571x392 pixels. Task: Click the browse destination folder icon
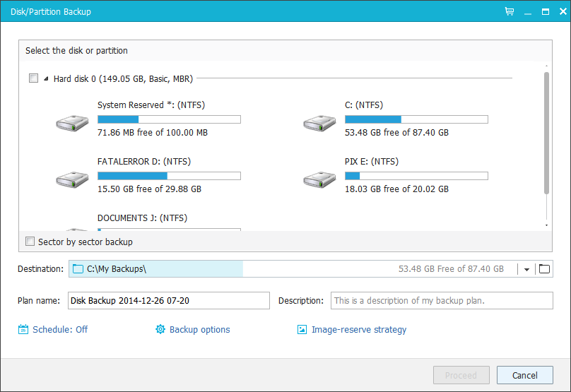(544, 268)
